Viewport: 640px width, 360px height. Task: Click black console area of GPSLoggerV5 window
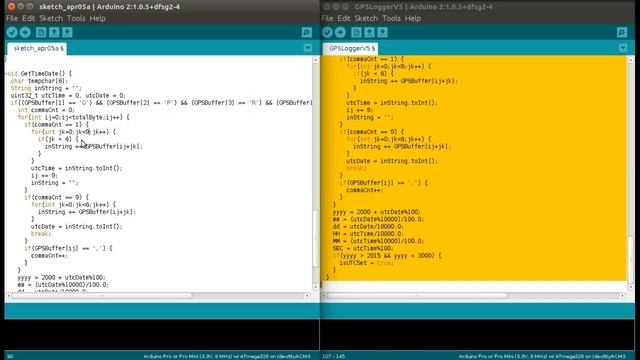pos(477,335)
